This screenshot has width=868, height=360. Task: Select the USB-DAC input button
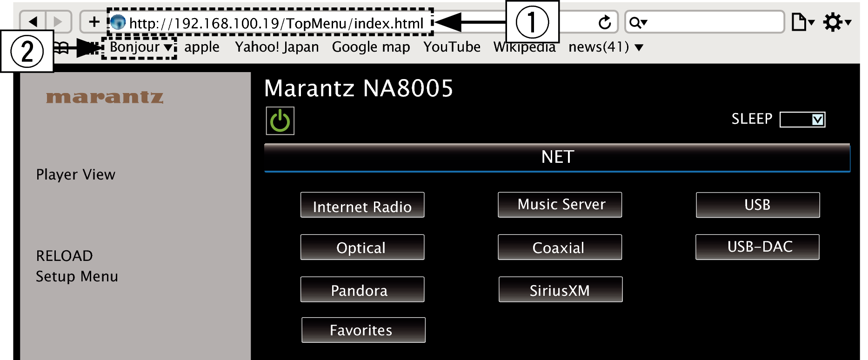(758, 247)
